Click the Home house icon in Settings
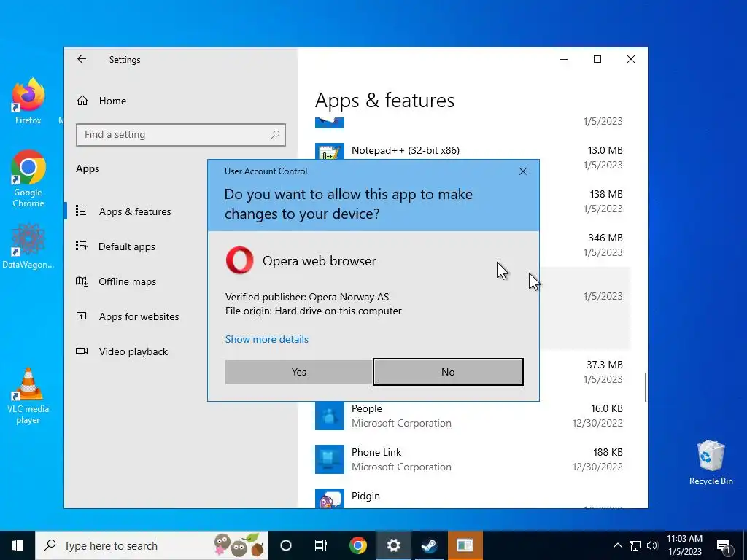This screenshot has width=747, height=560. tap(82, 101)
